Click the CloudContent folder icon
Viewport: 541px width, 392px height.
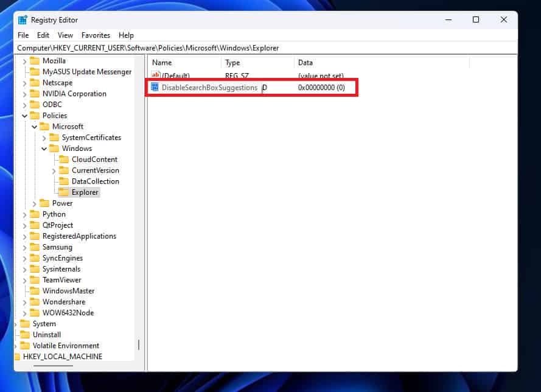tap(64, 159)
